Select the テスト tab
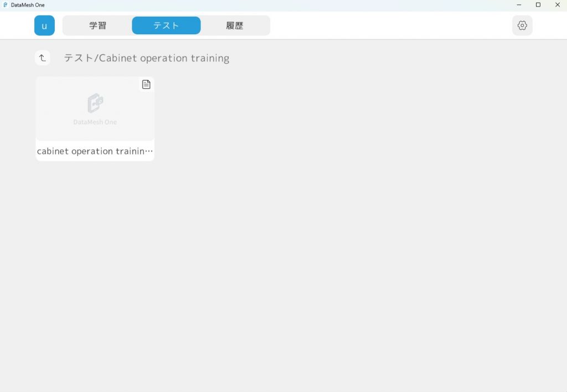567x392 pixels. (x=166, y=25)
